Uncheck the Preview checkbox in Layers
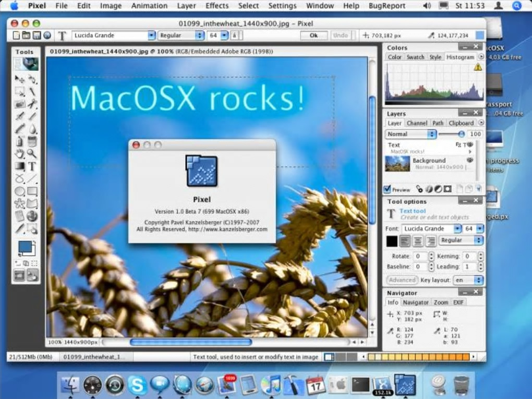This screenshot has height=399, width=532. (x=388, y=189)
